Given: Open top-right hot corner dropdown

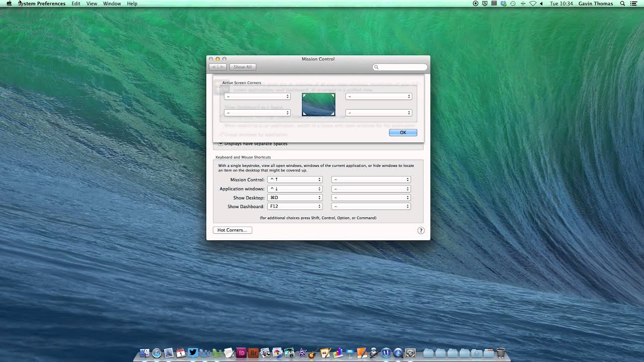Looking at the screenshot, I should (378, 96).
